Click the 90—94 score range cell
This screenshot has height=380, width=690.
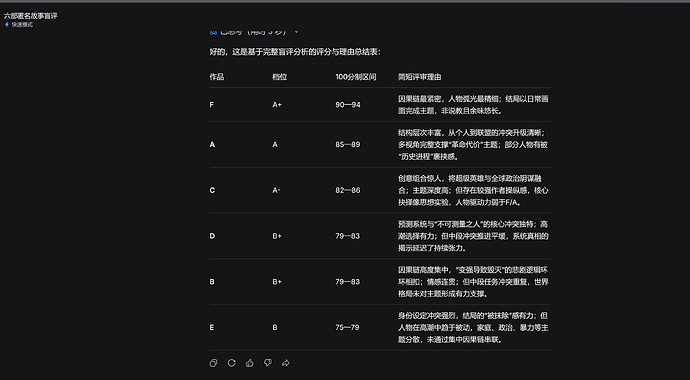pos(348,105)
